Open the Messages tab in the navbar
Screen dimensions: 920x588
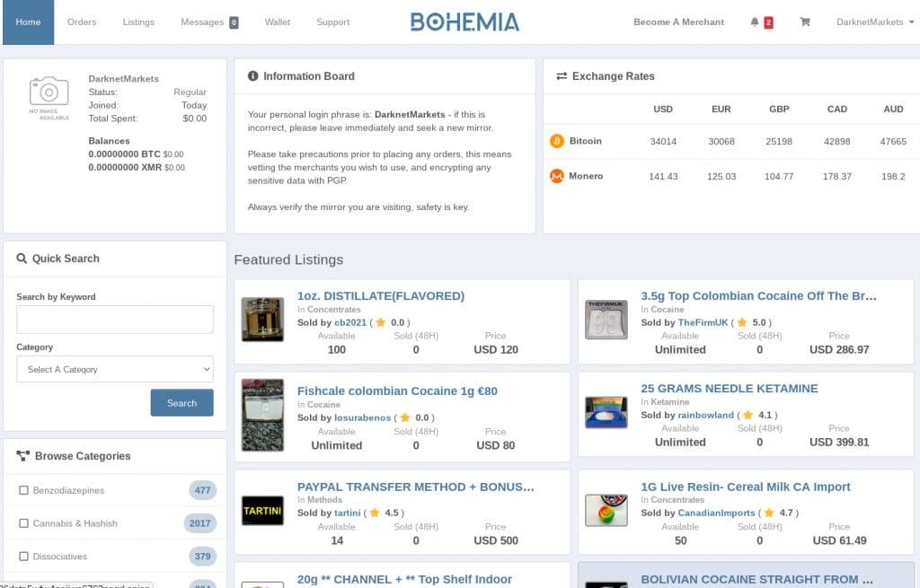pos(208,22)
